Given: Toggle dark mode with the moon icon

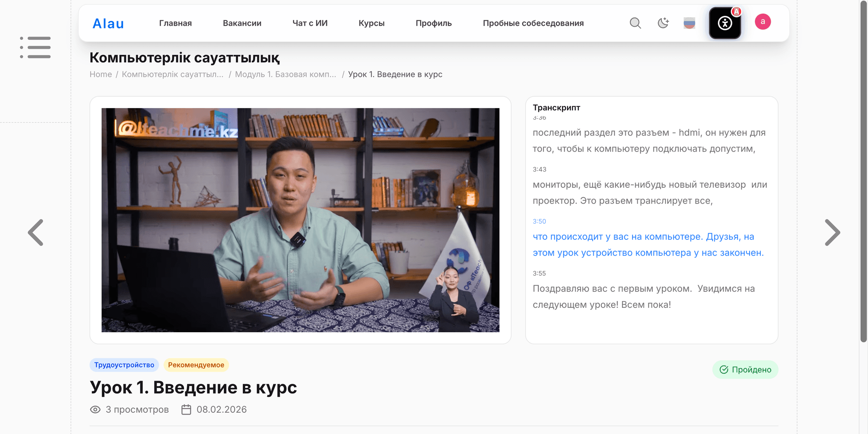Looking at the screenshot, I should coord(663,23).
